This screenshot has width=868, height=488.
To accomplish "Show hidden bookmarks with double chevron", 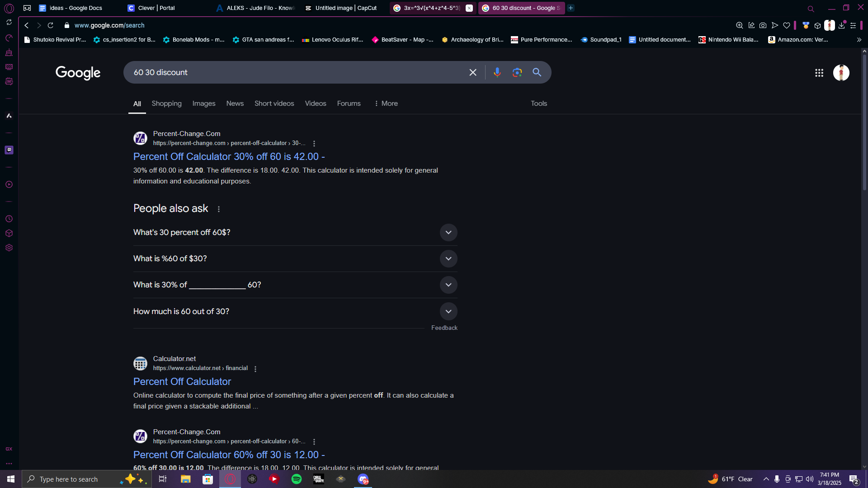I will (859, 40).
